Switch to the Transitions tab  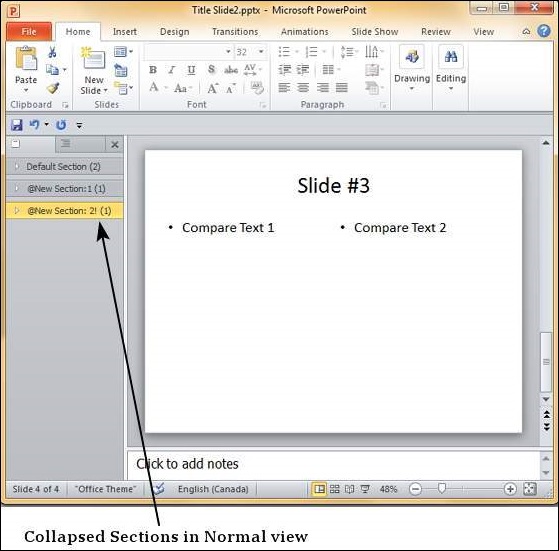click(x=235, y=32)
